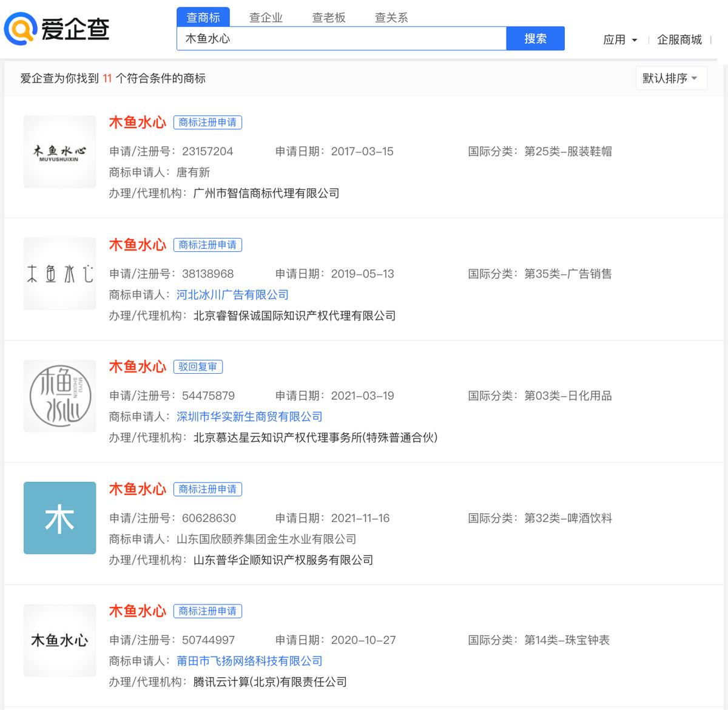
Task: Select the 查关系 menu item
Action: coord(391,17)
